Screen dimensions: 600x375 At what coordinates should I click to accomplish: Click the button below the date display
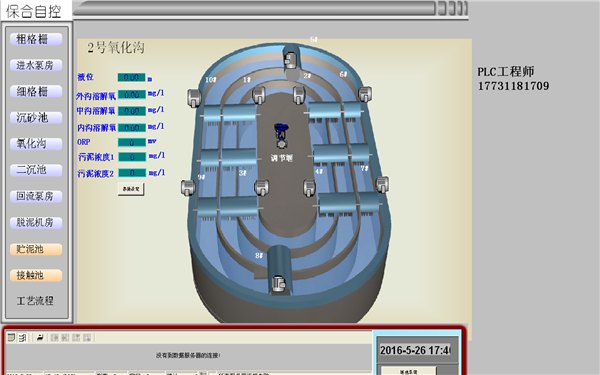(x=409, y=371)
